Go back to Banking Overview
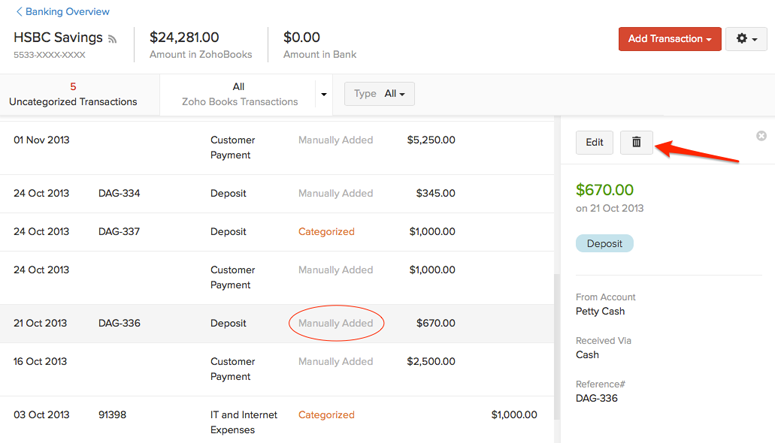 tap(67, 12)
